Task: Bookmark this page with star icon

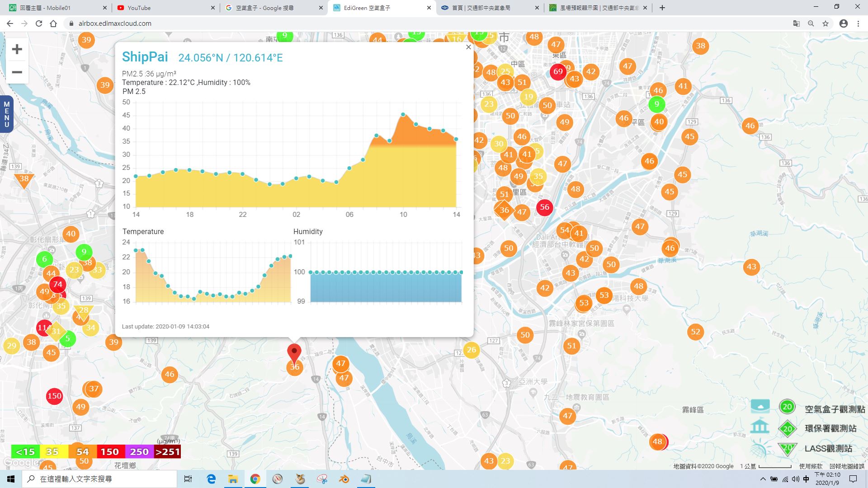Action: (x=826, y=23)
